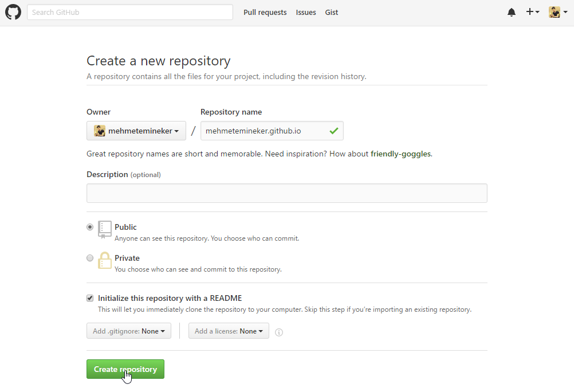Viewport: 574px width, 392px height.
Task: Click the Public repository book icon
Action: point(105,230)
